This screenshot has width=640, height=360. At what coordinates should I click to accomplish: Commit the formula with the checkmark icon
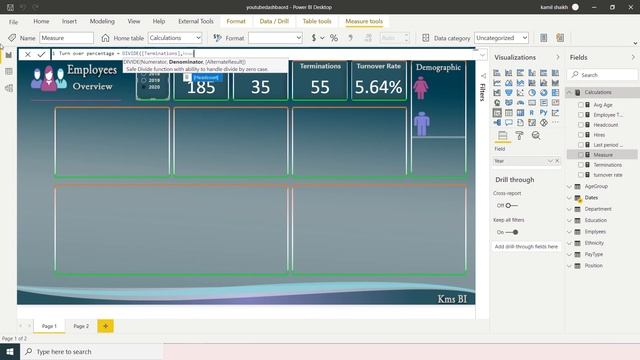tap(41, 54)
